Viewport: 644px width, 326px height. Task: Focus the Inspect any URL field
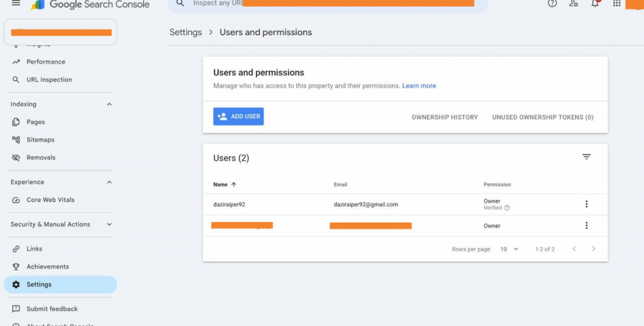coord(328,4)
